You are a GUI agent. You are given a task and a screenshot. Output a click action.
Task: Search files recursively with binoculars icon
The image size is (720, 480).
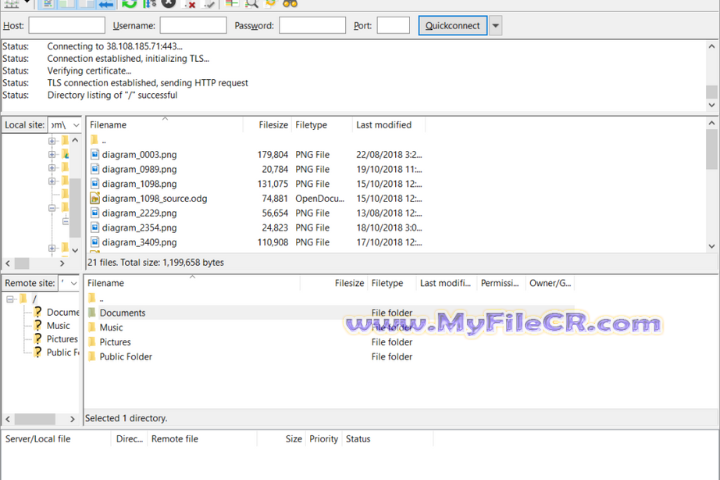coord(290,3)
